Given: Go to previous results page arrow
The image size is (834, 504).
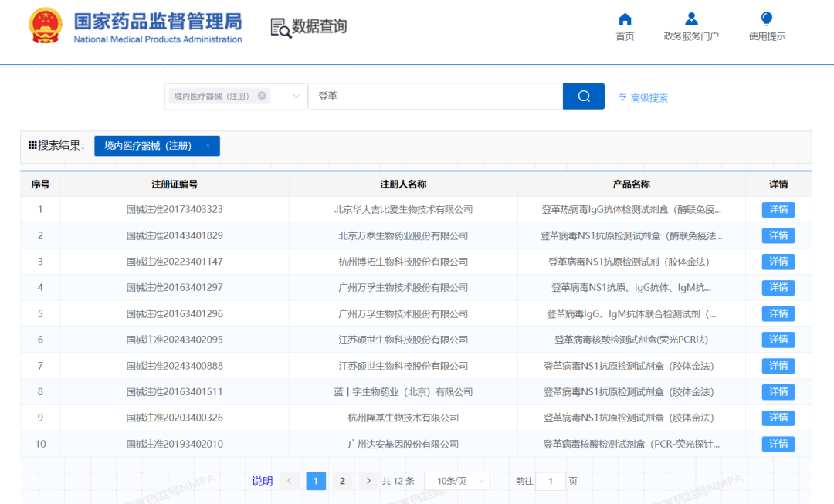Looking at the screenshot, I should (x=290, y=481).
